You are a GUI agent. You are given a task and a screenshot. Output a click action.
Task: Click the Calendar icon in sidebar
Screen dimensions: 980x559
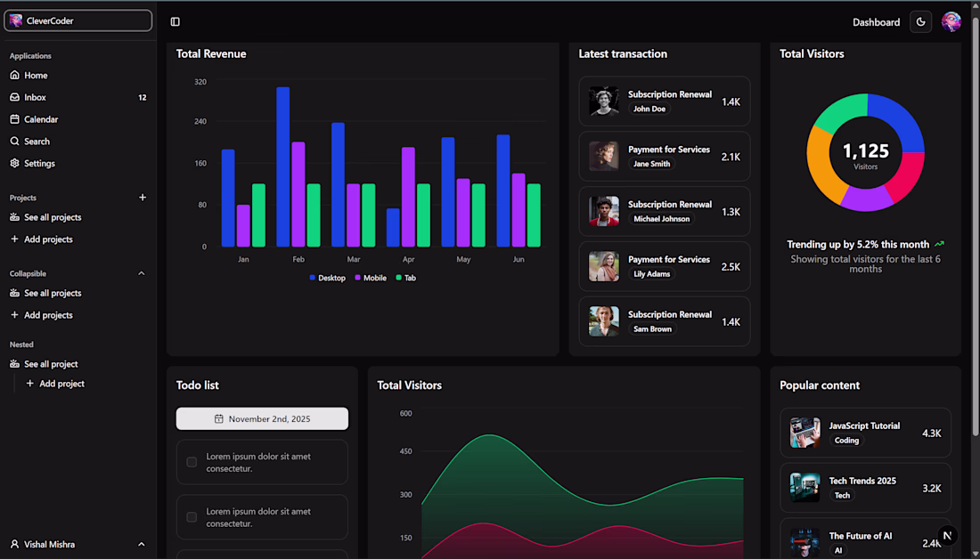(x=15, y=119)
